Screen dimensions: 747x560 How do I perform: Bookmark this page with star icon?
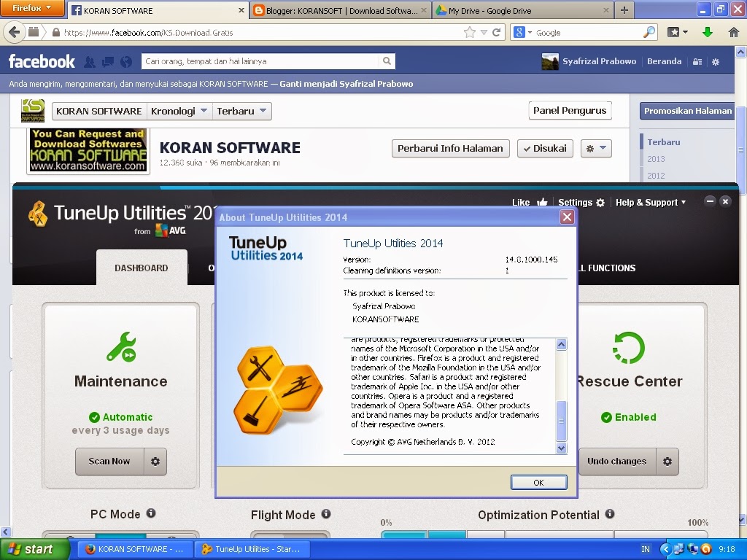tap(470, 32)
